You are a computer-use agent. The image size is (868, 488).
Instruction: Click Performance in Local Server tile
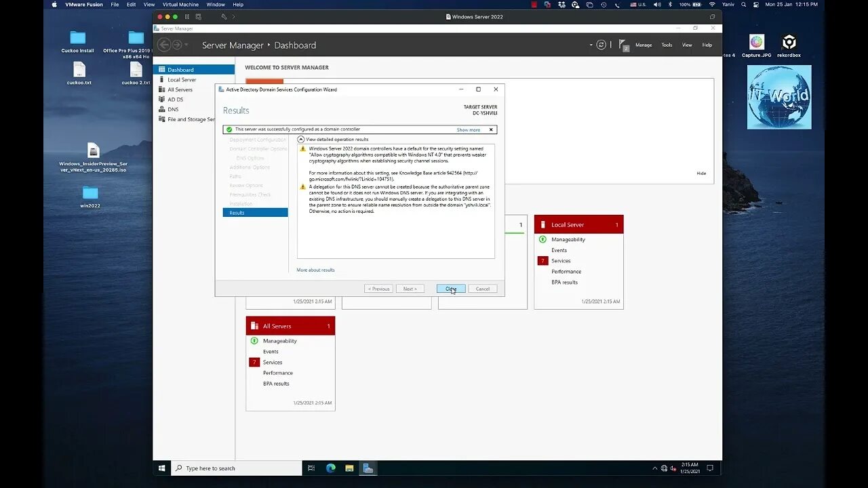566,271
